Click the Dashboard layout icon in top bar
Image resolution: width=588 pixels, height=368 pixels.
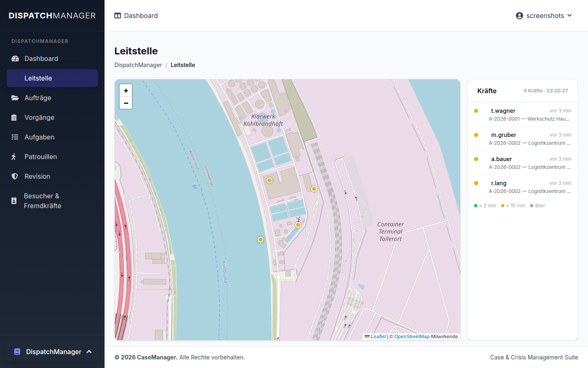(118, 16)
